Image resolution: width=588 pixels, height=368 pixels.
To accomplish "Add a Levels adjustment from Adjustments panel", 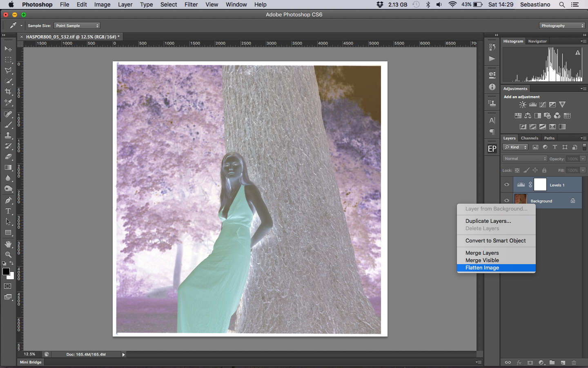I will coord(533,105).
